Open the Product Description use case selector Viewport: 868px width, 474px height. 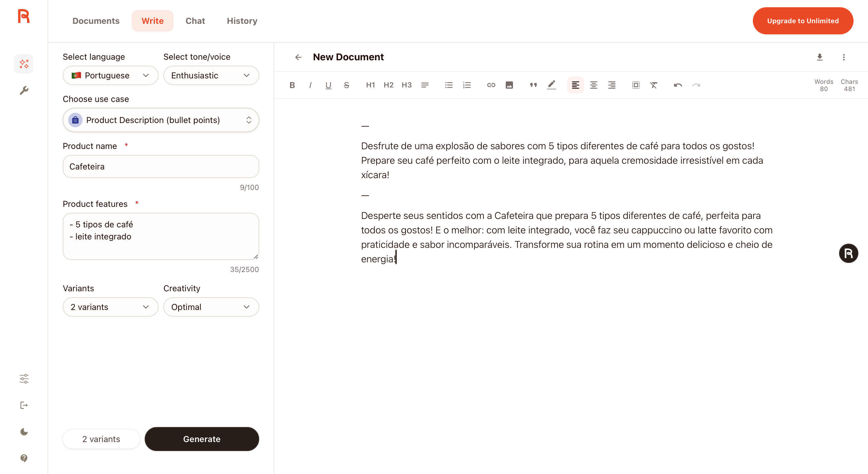(161, 120)
